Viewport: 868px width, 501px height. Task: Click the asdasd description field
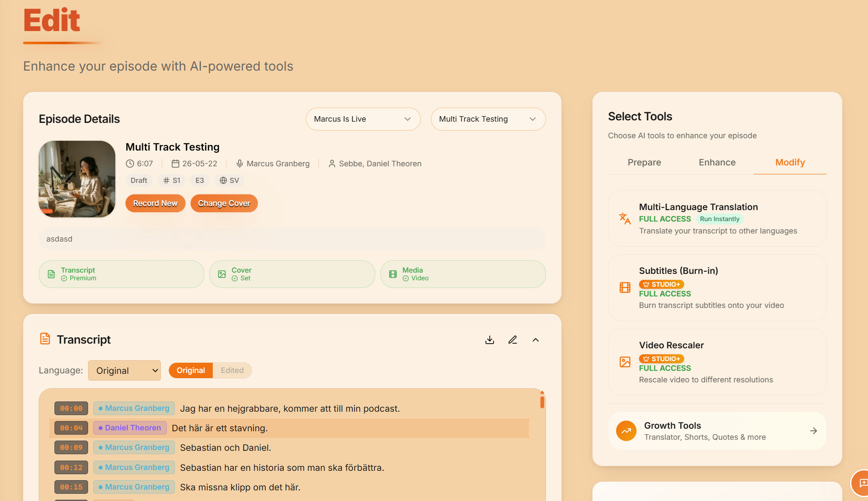click(x=292, y=239)
